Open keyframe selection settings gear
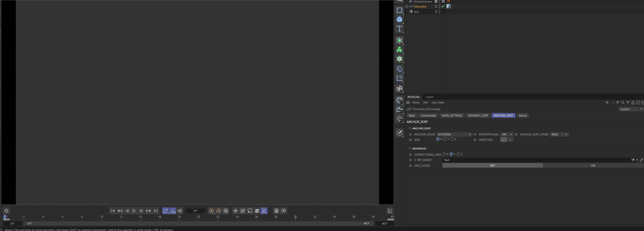Screen dimensions: 644x231 pyautogui.click(x=226, y=211)
